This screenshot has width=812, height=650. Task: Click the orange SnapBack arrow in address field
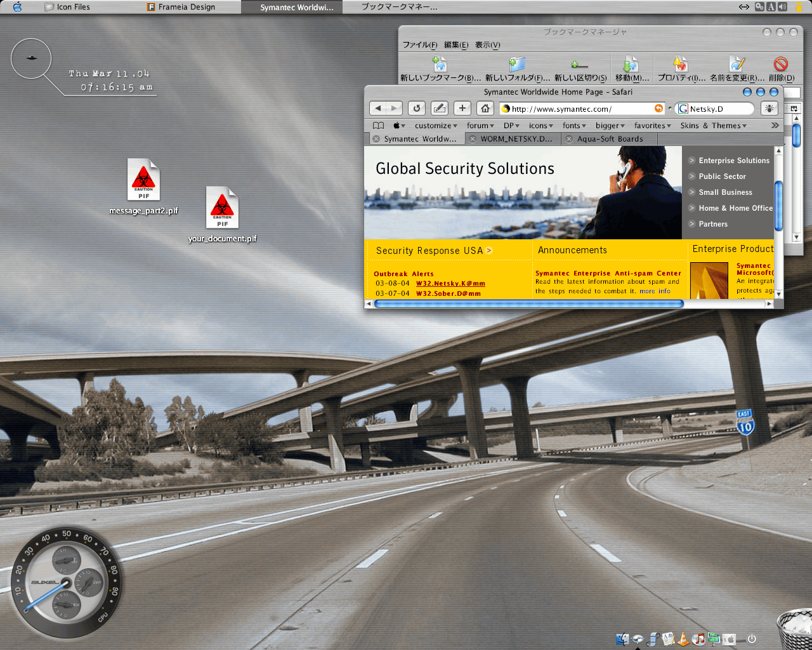pos(658,109)
